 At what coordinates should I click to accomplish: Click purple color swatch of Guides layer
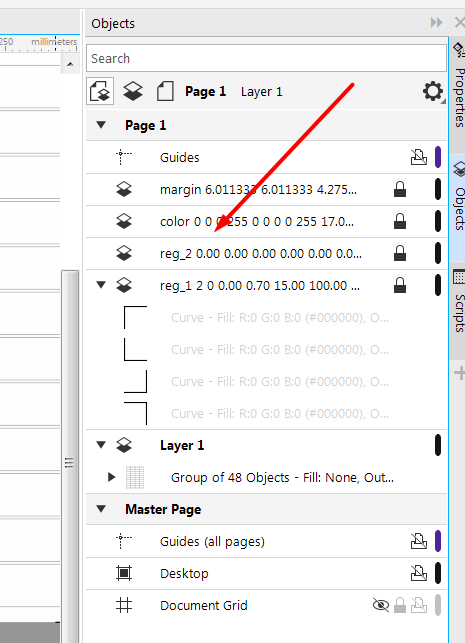(x=438, y=157)
